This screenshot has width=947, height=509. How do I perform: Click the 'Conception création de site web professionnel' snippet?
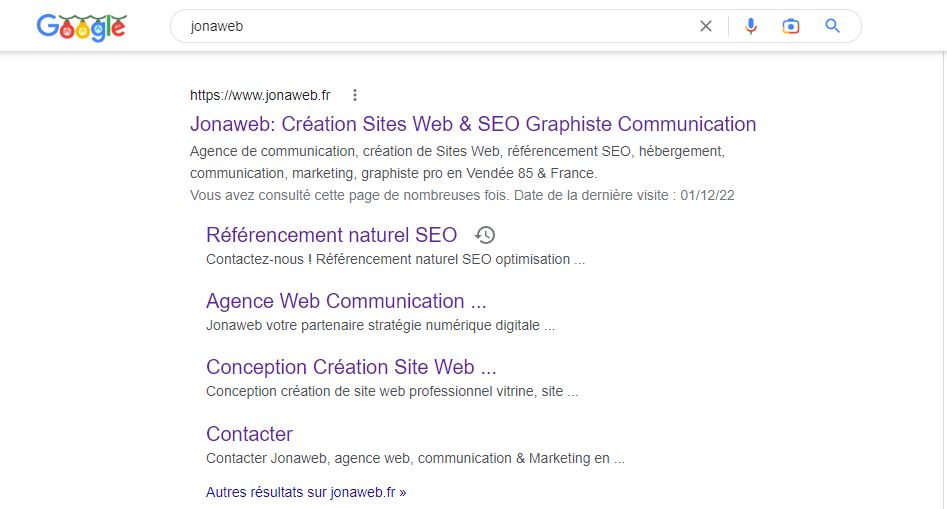[x=392, y=391]
